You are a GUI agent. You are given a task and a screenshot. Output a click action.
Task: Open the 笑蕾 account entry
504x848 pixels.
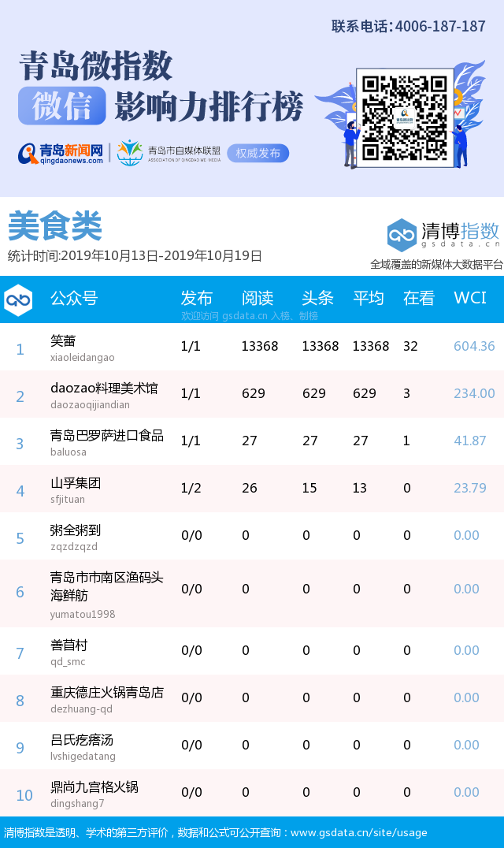[x=63, y=341]
